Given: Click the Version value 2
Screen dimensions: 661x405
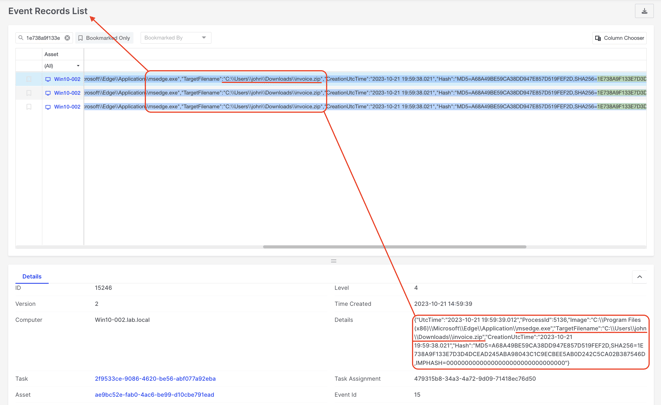Looking at the screenshot, I should (97, 304).
